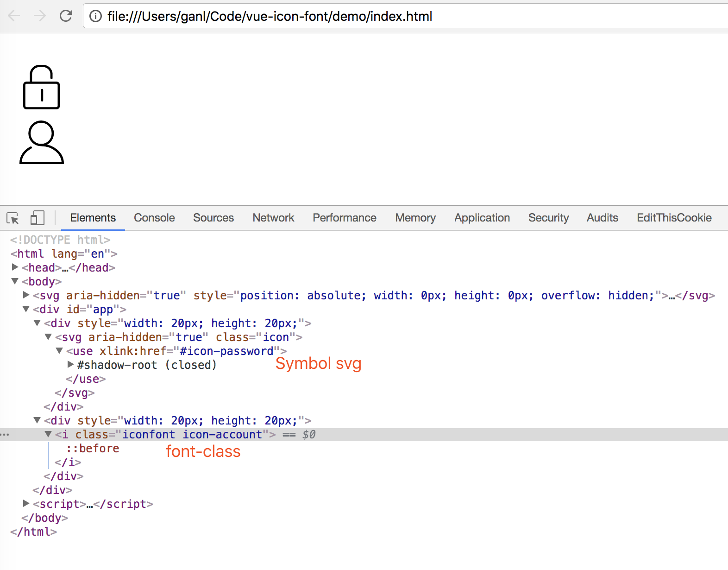Collapse the svg class="icon" node

(x=49, y=337)
